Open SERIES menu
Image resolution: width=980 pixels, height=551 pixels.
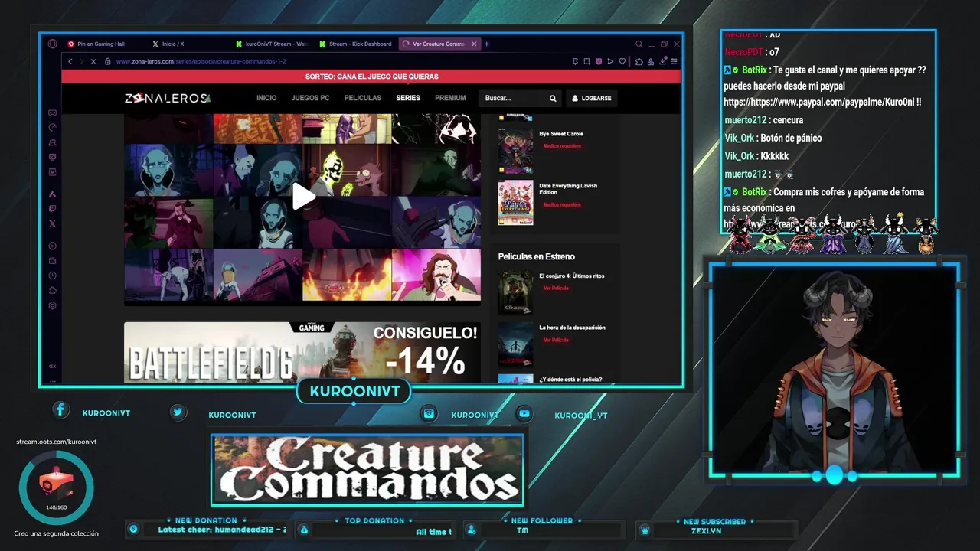pos(408,98)
